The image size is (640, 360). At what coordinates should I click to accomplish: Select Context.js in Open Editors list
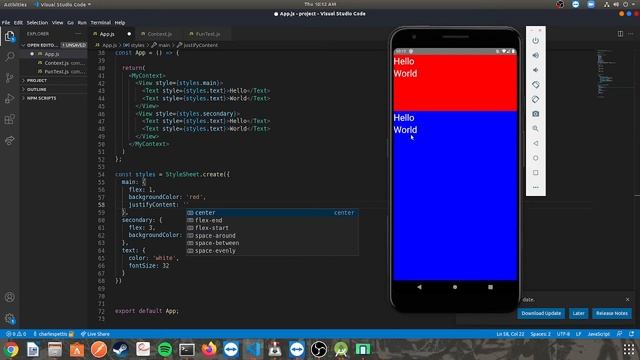[x=54, y=63]
